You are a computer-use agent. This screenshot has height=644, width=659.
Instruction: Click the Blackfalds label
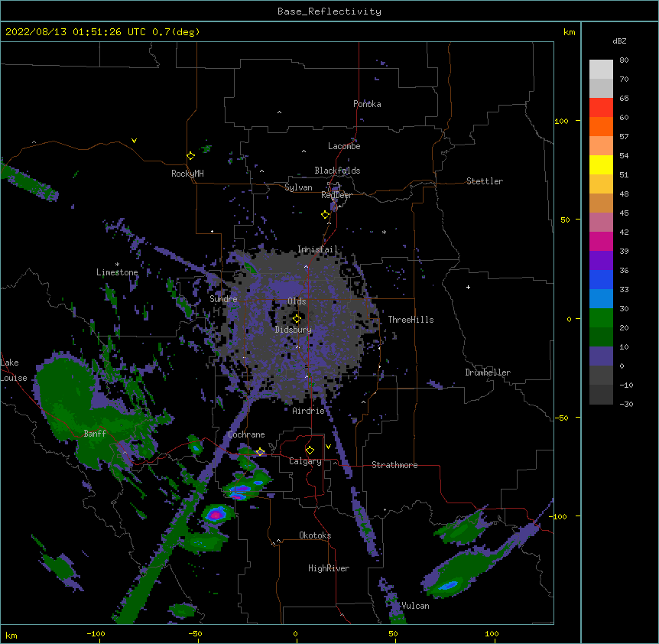337,171
